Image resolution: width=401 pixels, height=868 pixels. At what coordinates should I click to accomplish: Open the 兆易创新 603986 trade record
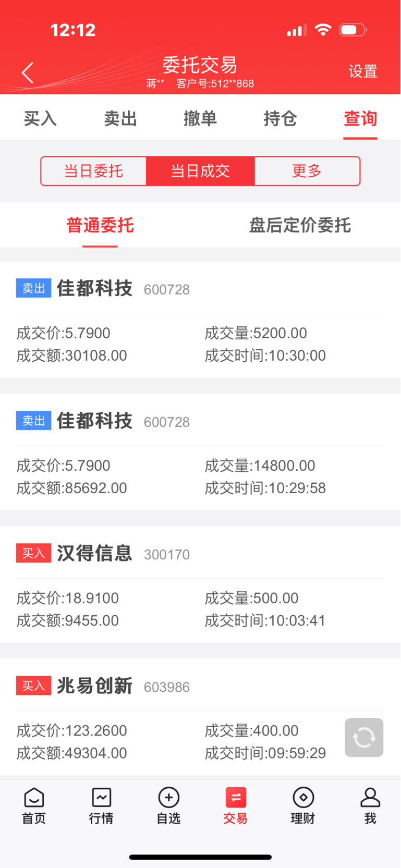pos(200,717)
